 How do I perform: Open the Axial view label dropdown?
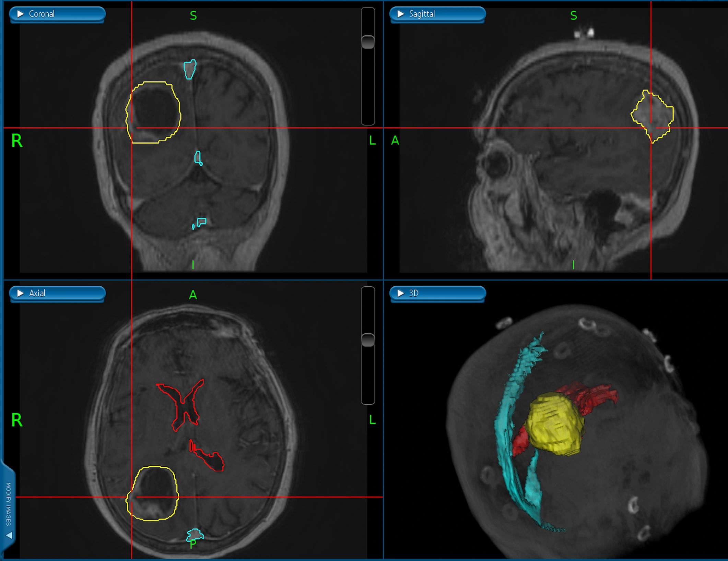(37, 293)
